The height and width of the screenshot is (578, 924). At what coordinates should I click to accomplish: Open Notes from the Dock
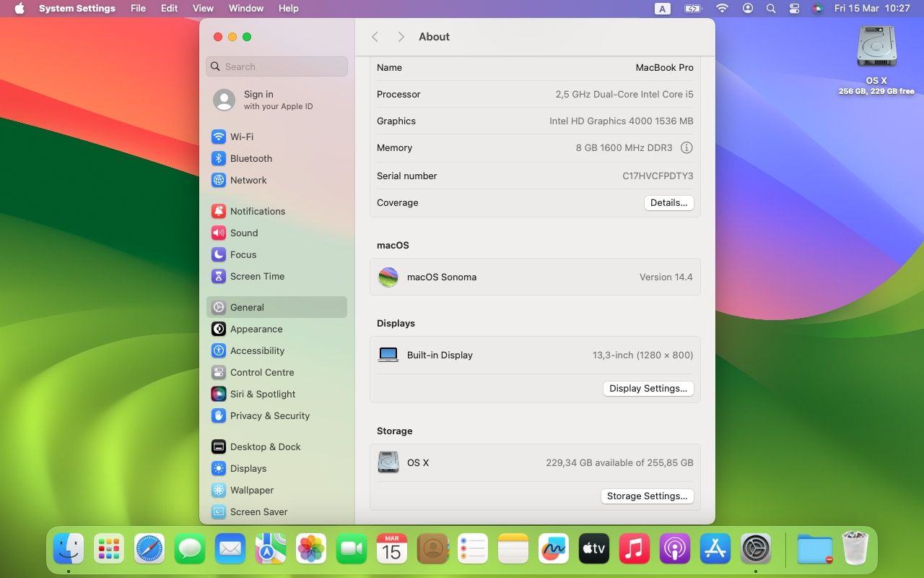513,549
